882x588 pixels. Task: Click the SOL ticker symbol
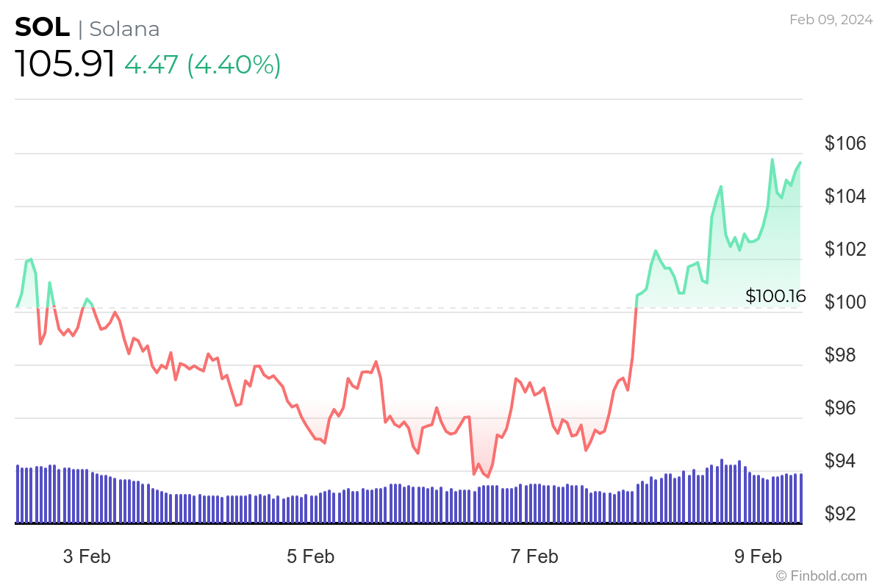[x=43, y=28]
